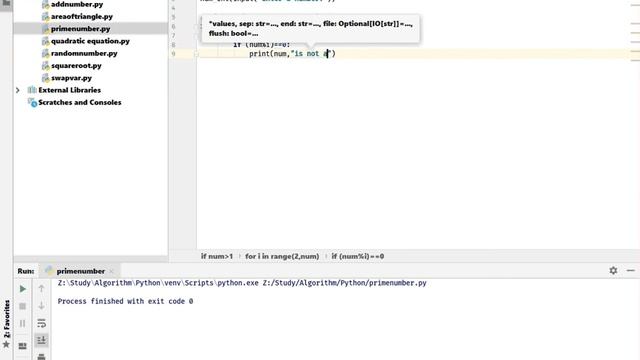This screenshot has height=360, width=640.
Task: Click the Project tool window folder icon
Action: (x=6, y=3)
